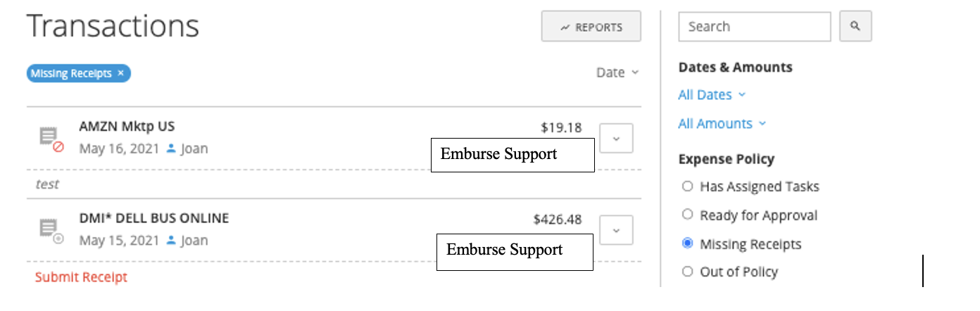Expand the AMZN Mktp US transaction dropdown

(x=616, y=139)
